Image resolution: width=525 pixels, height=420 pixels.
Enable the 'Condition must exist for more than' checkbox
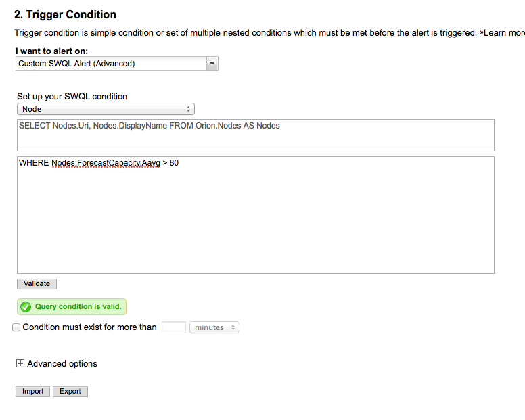16,327
